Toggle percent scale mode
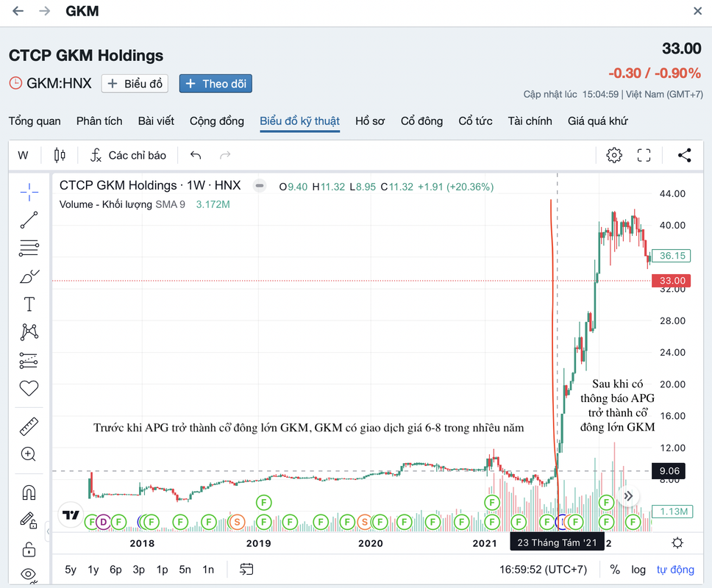The width and height of the screenshot is (712, 588). pos(615,570)
